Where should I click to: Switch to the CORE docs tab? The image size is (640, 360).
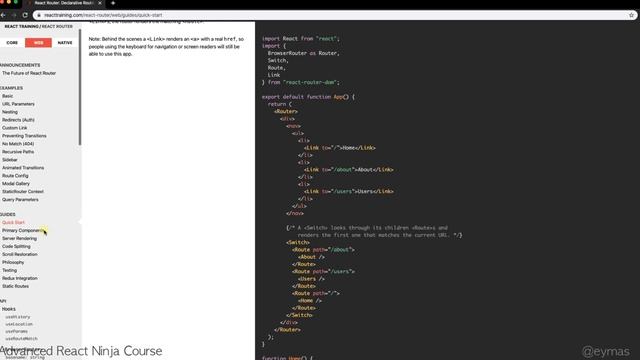(12, 42)
